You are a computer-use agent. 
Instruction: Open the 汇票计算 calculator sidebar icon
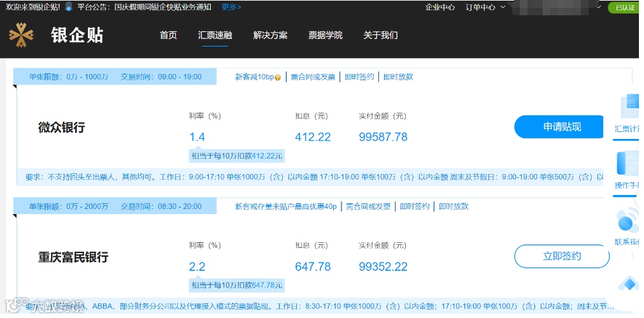pos(628,107)
